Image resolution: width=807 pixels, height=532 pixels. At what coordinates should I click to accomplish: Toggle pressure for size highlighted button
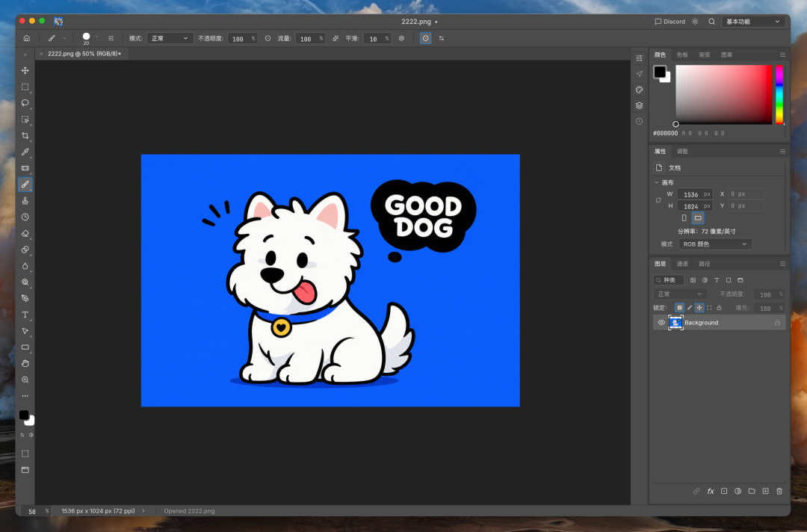click(x=426, y=38)
